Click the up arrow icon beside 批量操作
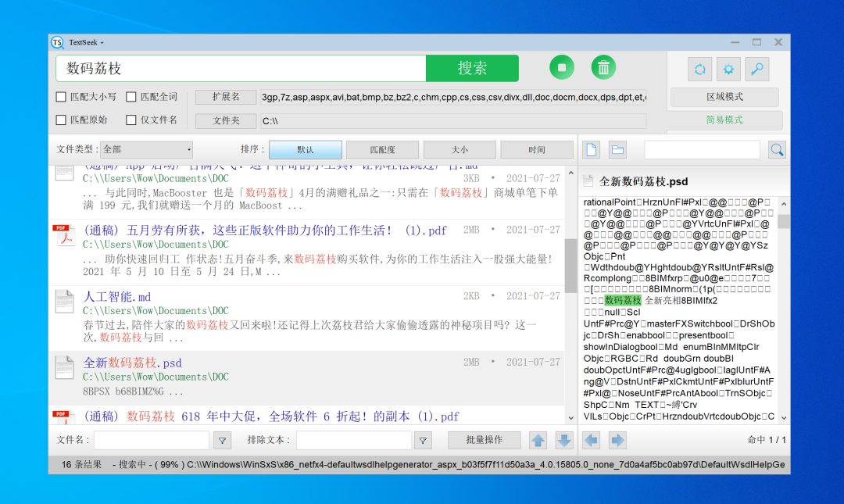This screenshot has width=844, height=504. click(538, 441)
